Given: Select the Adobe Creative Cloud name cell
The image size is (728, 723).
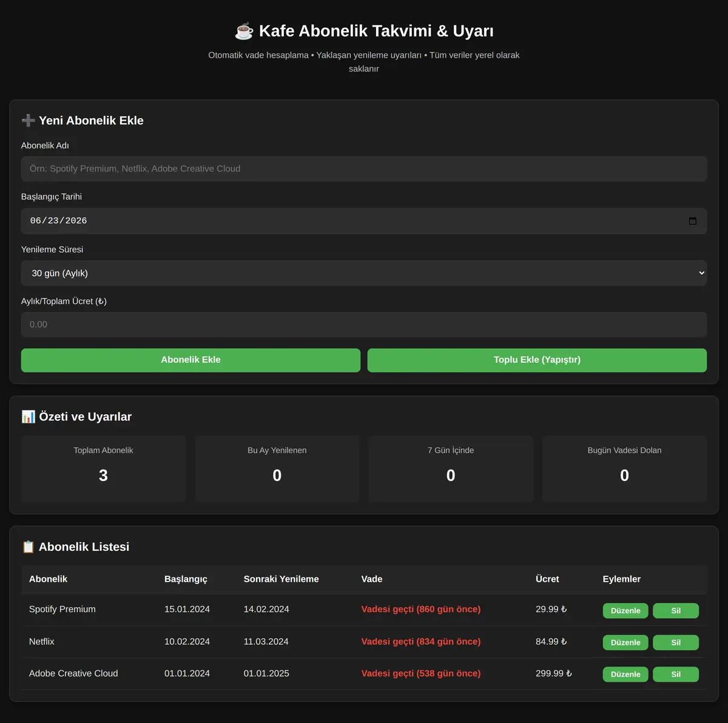Looking at the screenshot, I should click(73, 673).
